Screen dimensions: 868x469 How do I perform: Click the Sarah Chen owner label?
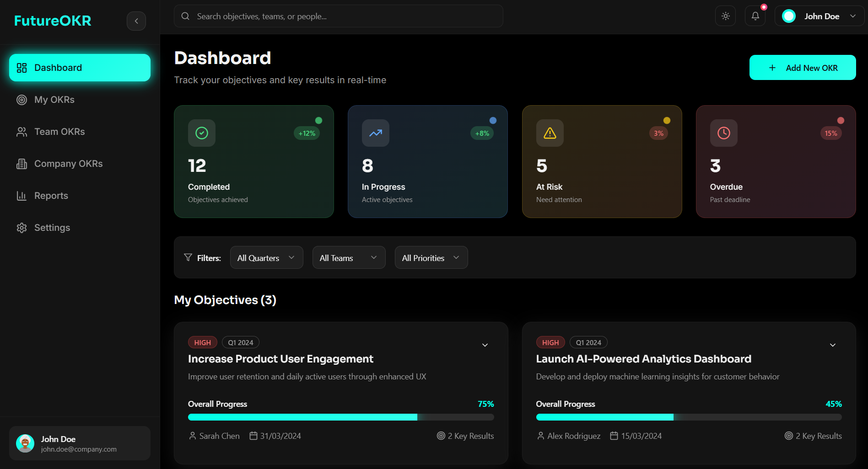pyautogui.click(x=214, y=436)
